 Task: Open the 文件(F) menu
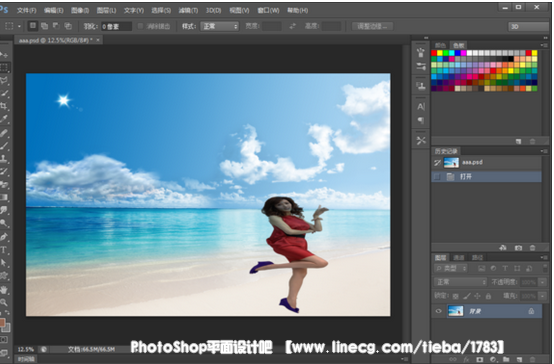[26, 10]
